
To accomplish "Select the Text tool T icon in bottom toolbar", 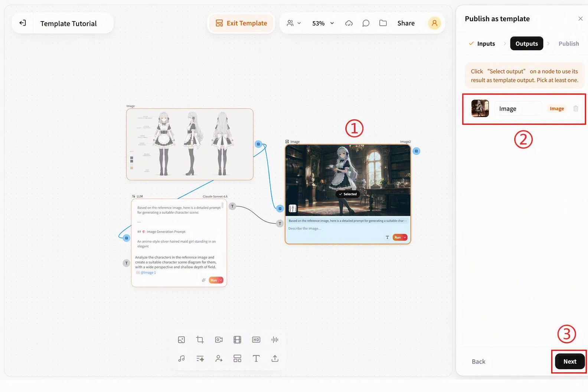I will click(x=256, y=358).
